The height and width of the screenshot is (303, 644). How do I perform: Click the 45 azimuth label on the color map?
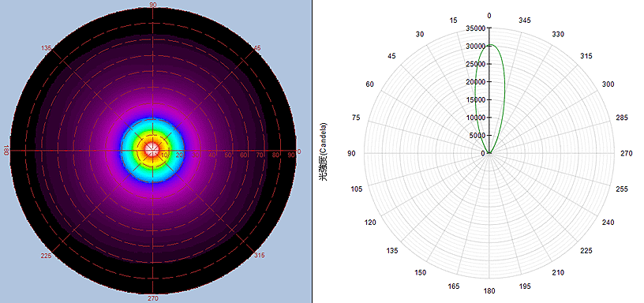tap(258, 48)
